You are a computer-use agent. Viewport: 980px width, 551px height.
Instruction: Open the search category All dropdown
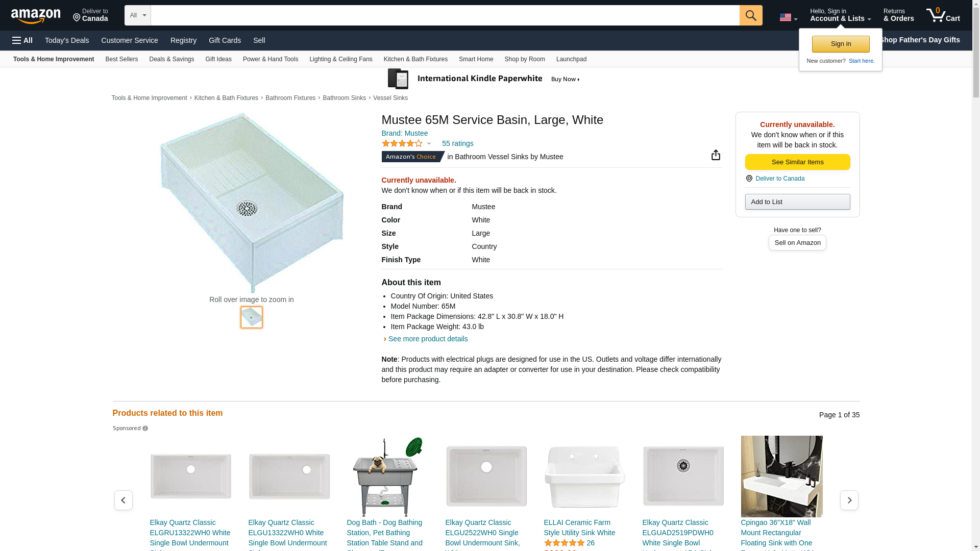137,15
